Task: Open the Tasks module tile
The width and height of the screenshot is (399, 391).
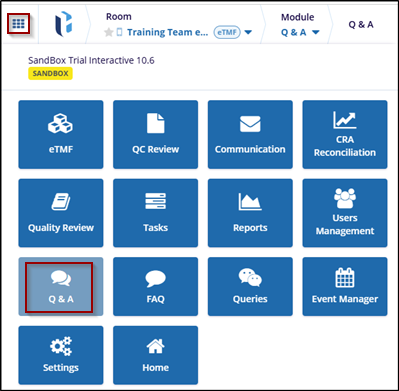Action: (155, 213)
